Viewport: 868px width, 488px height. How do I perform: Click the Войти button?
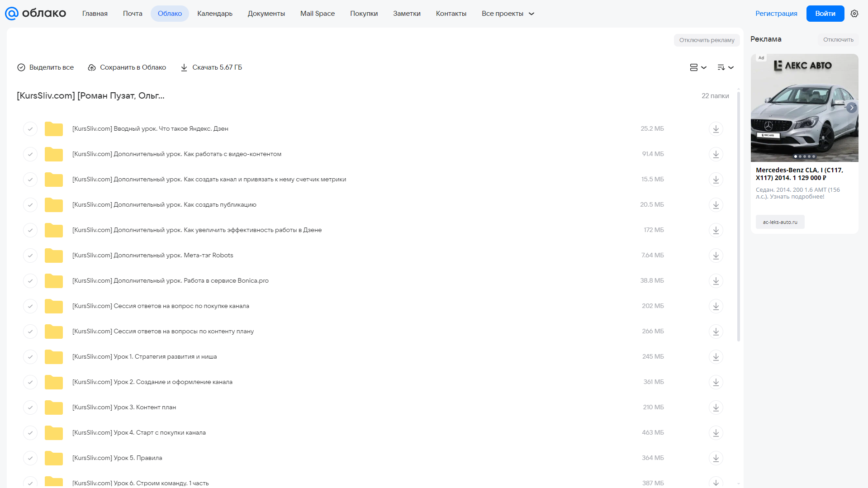click(825, 14)
